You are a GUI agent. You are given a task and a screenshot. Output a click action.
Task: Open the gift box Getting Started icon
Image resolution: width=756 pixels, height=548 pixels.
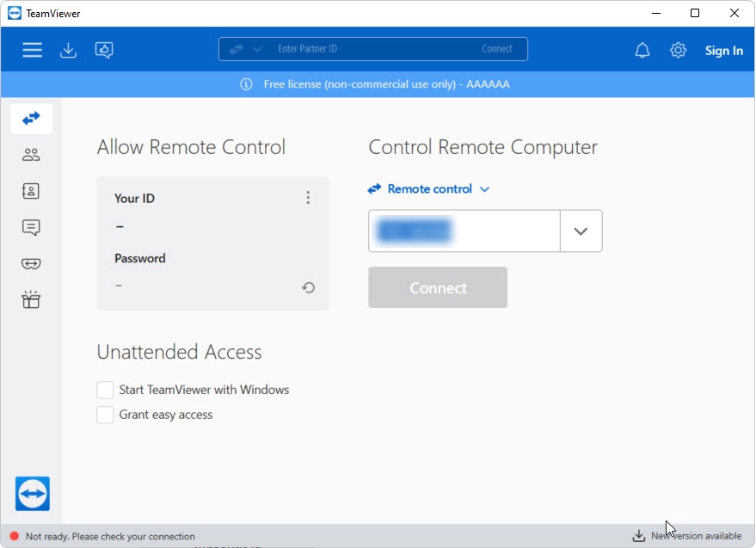(31, 299)
